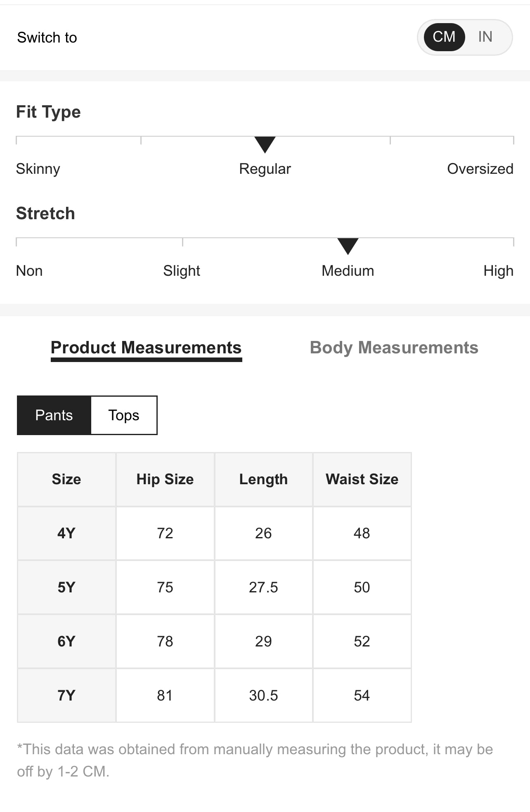Click the Skinny fit label

(x=38, y=169)
